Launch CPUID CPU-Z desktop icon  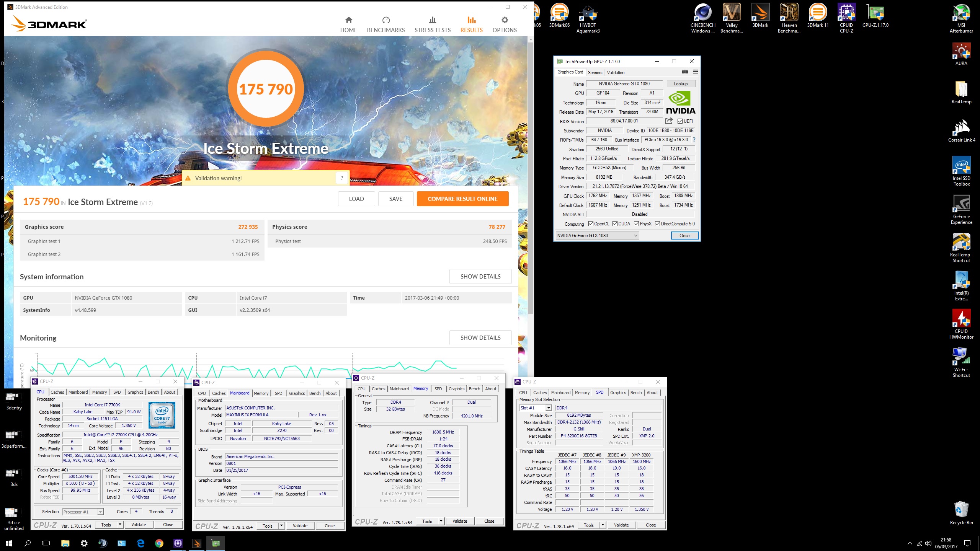tap(846, 18)
